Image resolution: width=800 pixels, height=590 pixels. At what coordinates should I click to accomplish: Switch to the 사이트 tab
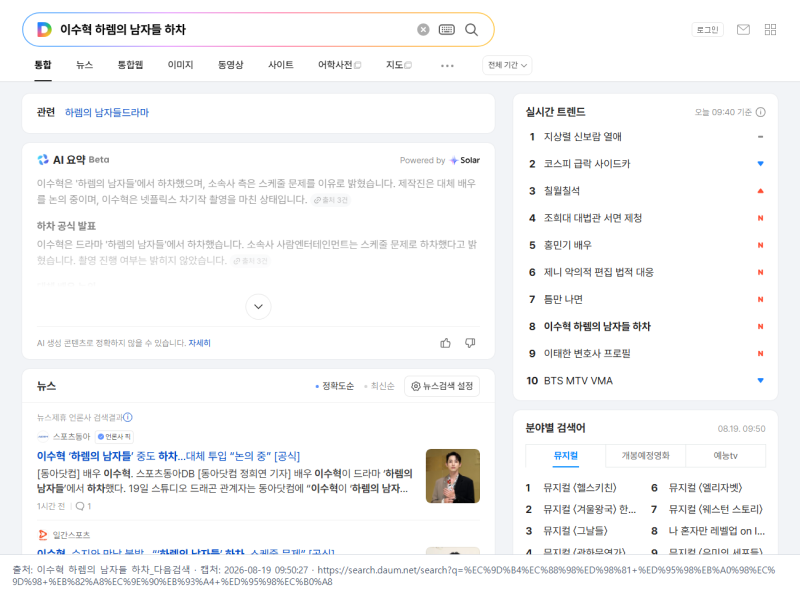[281, 65]
